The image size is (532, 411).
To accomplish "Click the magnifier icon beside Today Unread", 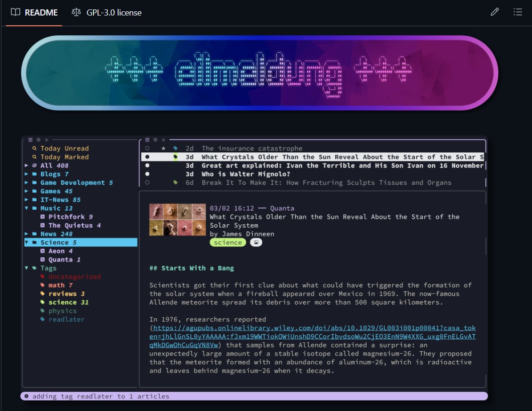I will tap(34, 148).
